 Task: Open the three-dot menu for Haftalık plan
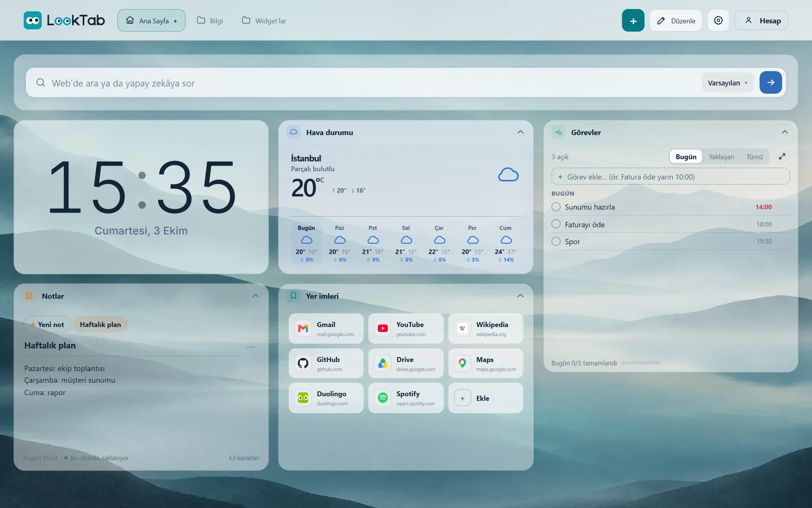point(251,347)
